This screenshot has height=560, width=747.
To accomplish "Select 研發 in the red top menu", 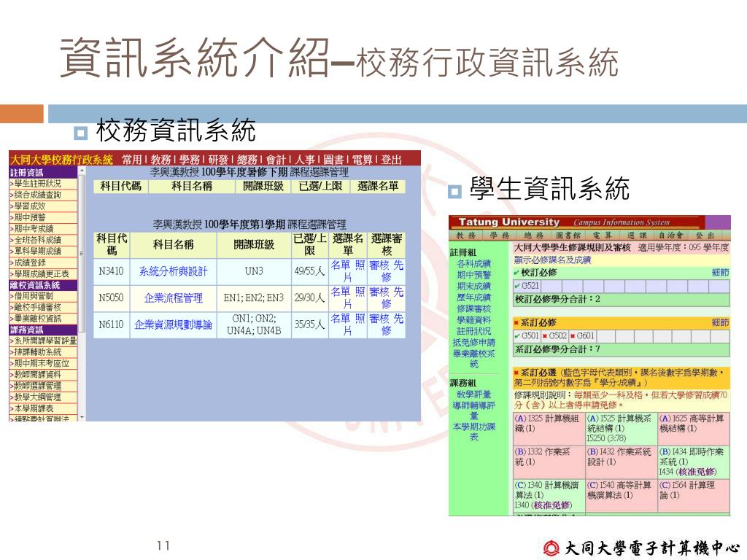I will pyautogui.click(x=217, y=160).
